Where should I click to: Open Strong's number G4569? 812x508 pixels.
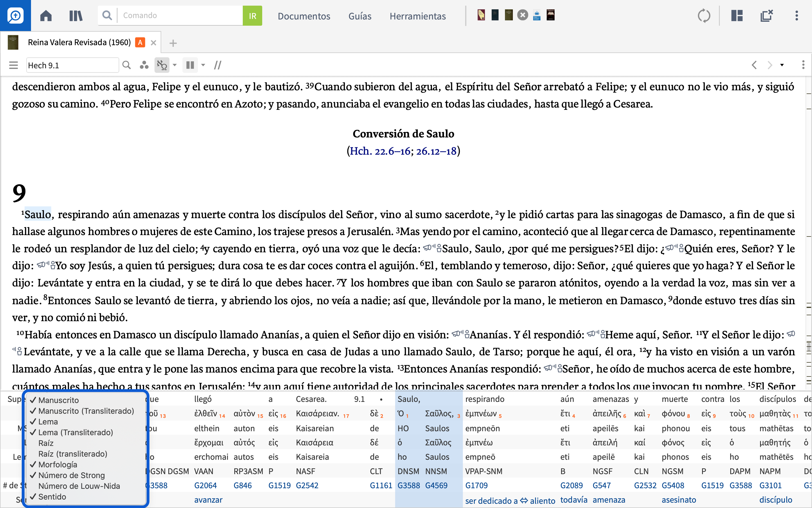point(436,485)
